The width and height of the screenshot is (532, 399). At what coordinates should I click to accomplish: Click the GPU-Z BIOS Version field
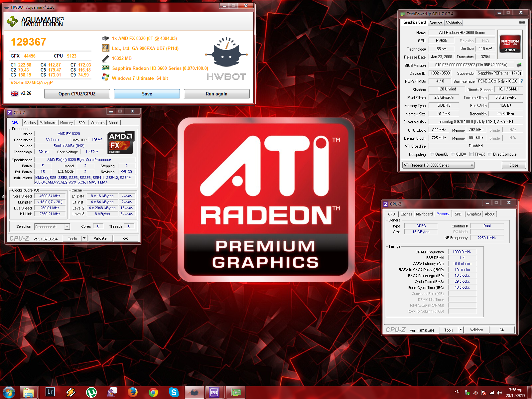(471, 65)
